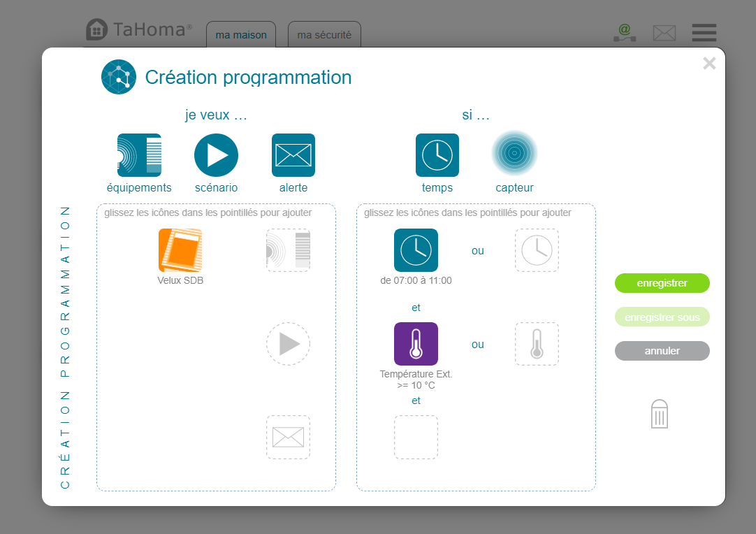Click the 07:00 à 11:00 time condition

click(416, 250)
